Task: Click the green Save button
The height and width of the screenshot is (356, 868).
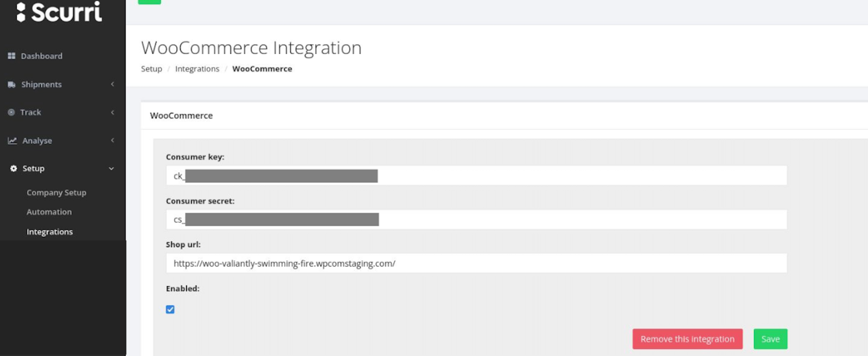Action: tap(770, 339)
